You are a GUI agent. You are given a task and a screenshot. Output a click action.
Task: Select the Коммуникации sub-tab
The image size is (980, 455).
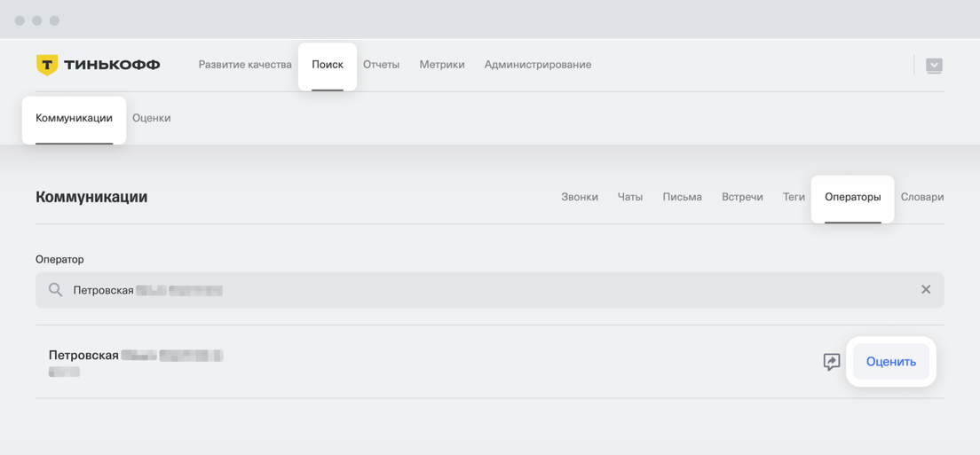click(74, 118)
